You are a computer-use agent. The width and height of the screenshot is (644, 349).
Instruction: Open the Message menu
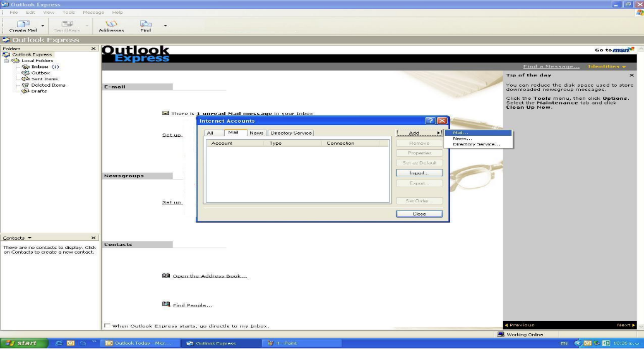point(93,13)
